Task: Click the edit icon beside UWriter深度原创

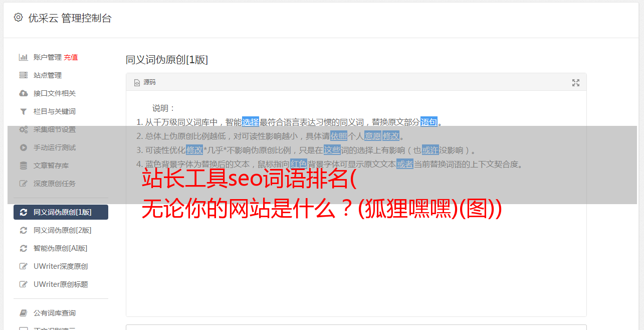Action: [x=24, y=266]
